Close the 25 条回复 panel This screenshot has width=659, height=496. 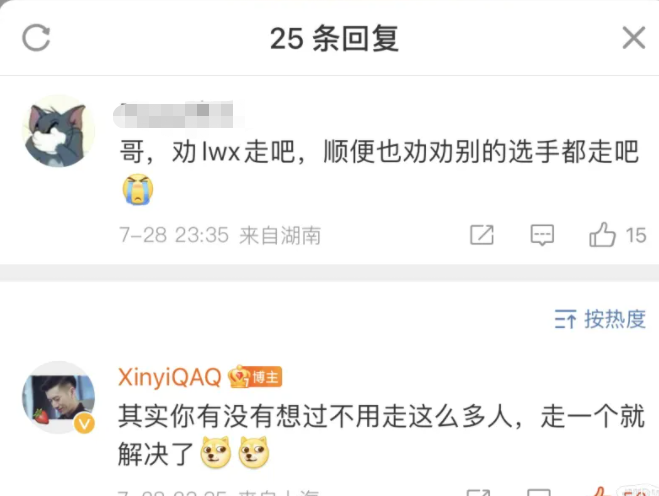pyautogui.click(x=633, y=38)
